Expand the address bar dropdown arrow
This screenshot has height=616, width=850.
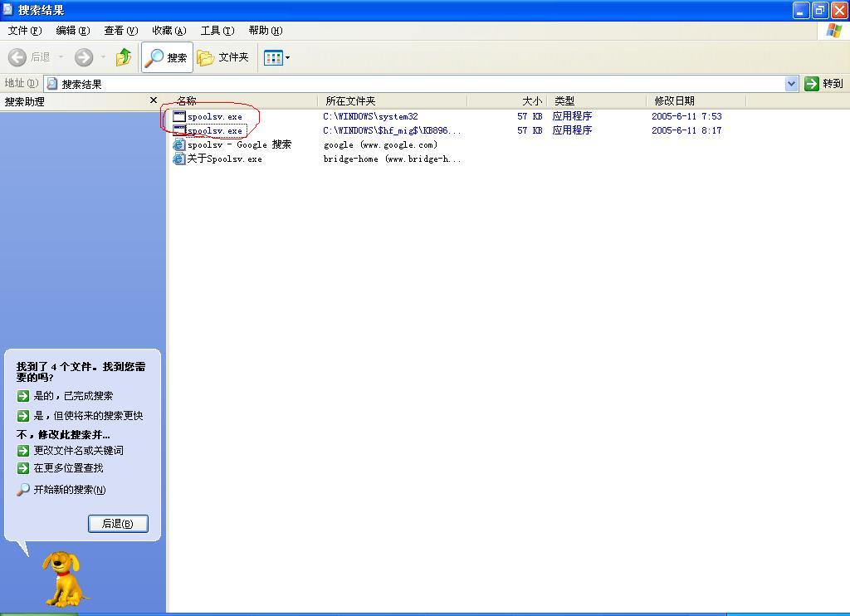coord(791,84)
